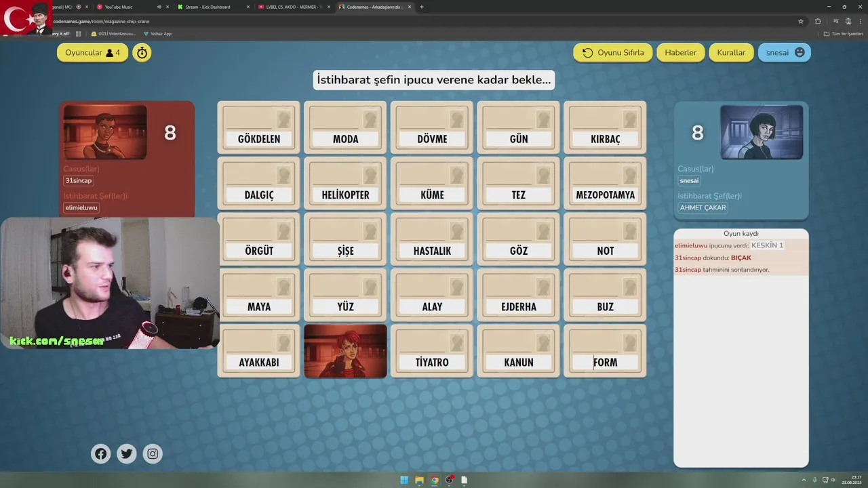Open the Facebook social icon

click(x=101, y=454)
